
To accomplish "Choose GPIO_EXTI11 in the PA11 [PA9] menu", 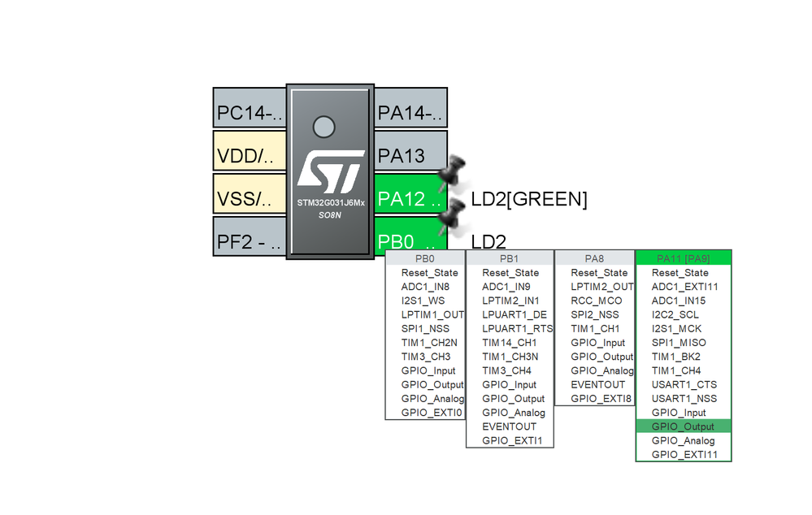I will (684, 454).
